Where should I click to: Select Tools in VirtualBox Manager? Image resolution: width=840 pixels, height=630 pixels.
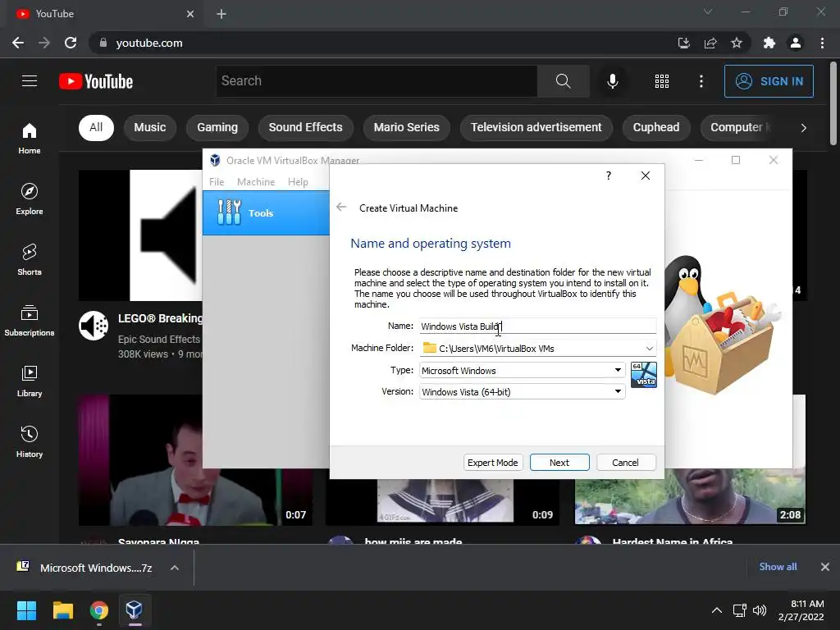pos(267,212)
